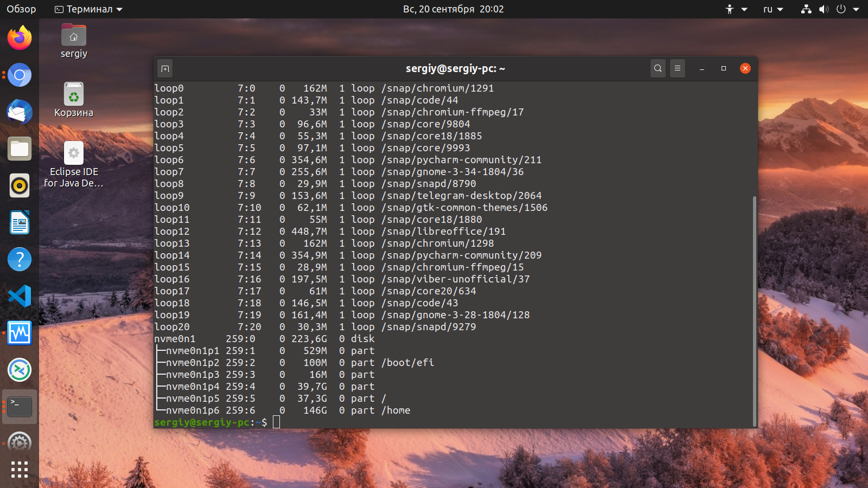Show applications grid
Screen dimensions: 868x488
tap(20, 470)
